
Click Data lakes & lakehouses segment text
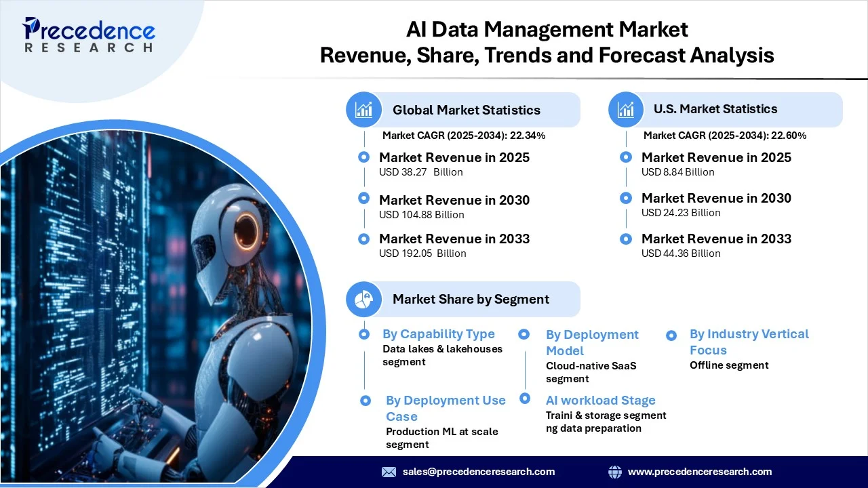(442, 355)
